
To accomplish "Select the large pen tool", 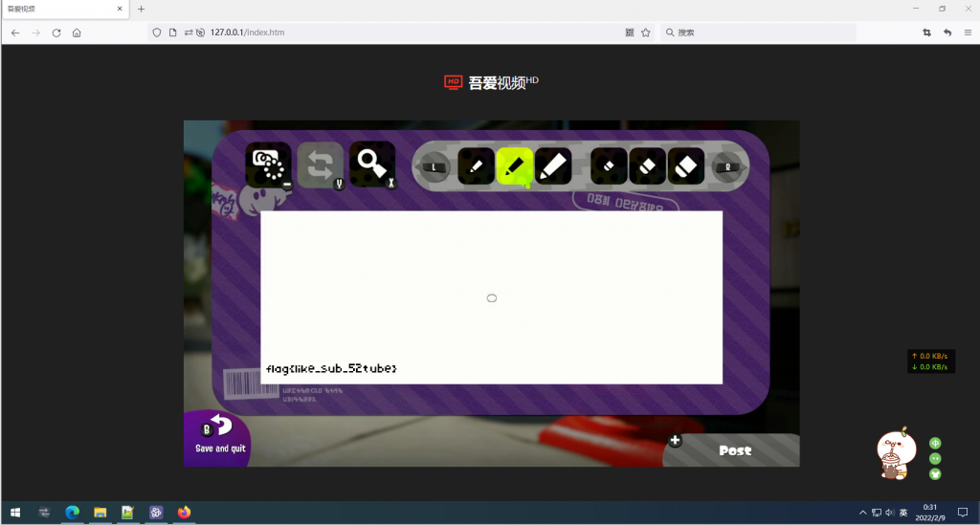I will 553,166.
